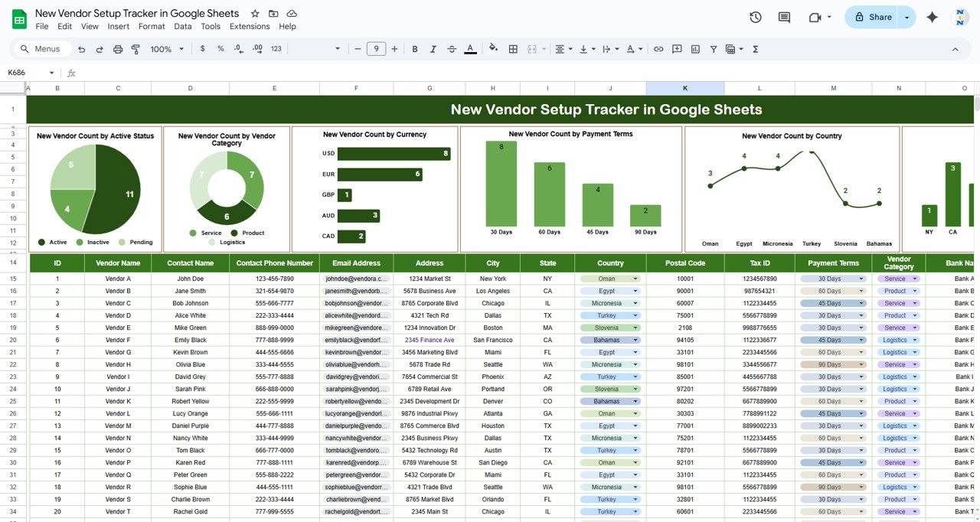Toggle bold formatting
980x522 pixels.
point(415,49)
